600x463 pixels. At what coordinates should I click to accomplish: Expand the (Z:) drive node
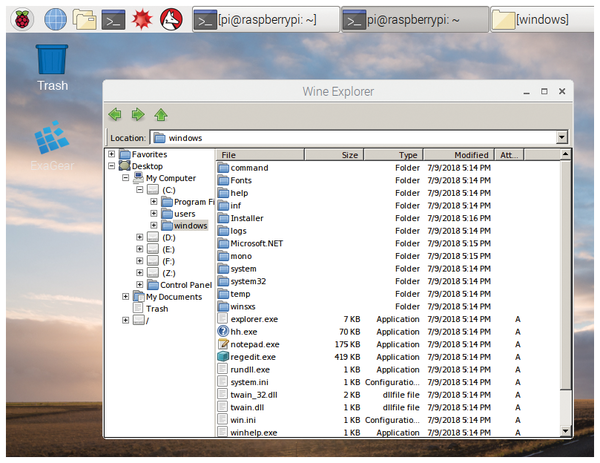tap(140, 273)
